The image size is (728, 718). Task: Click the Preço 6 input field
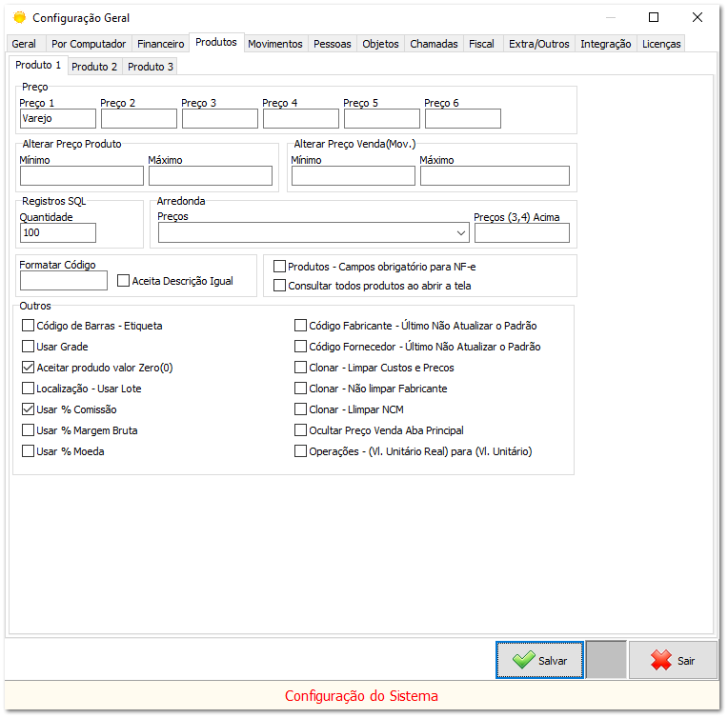pyautogui.click(x=463, y=118)
